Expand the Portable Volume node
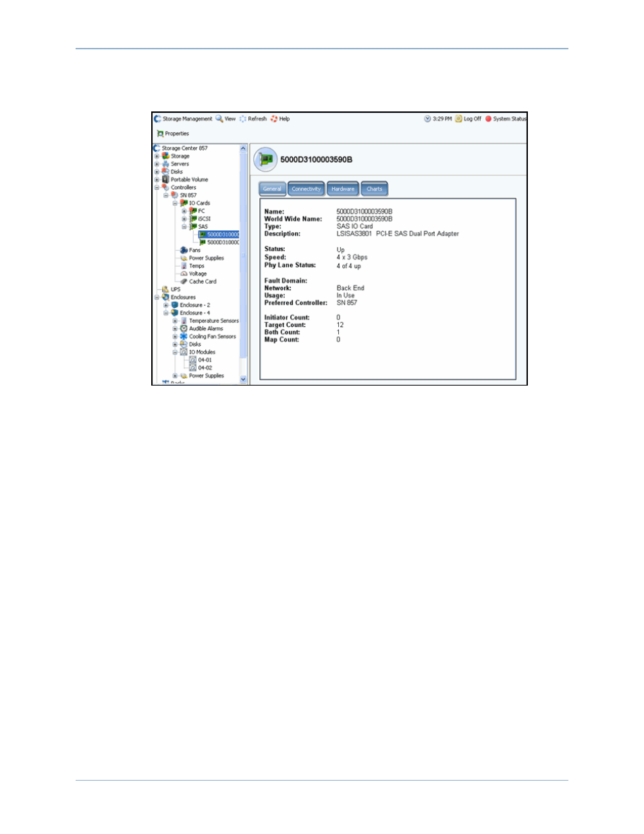 (x=157, y=180)
